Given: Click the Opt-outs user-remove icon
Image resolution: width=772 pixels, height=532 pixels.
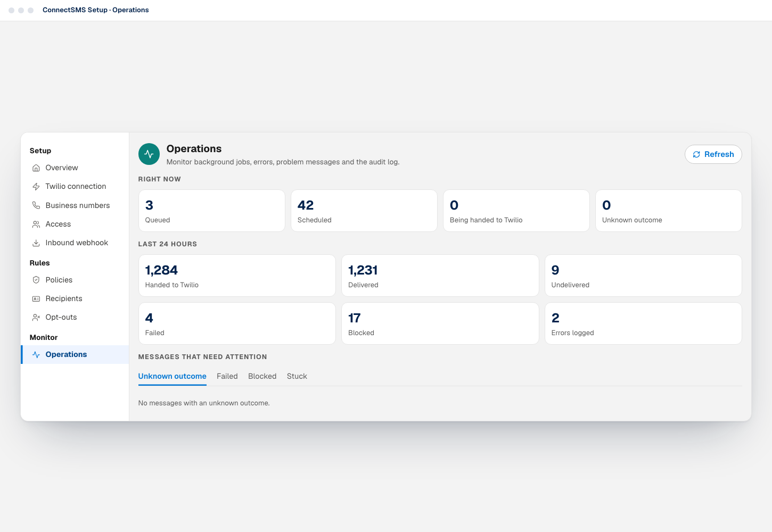Looking at the screenshot, I should pyautogui.click(x=36, y=318).
